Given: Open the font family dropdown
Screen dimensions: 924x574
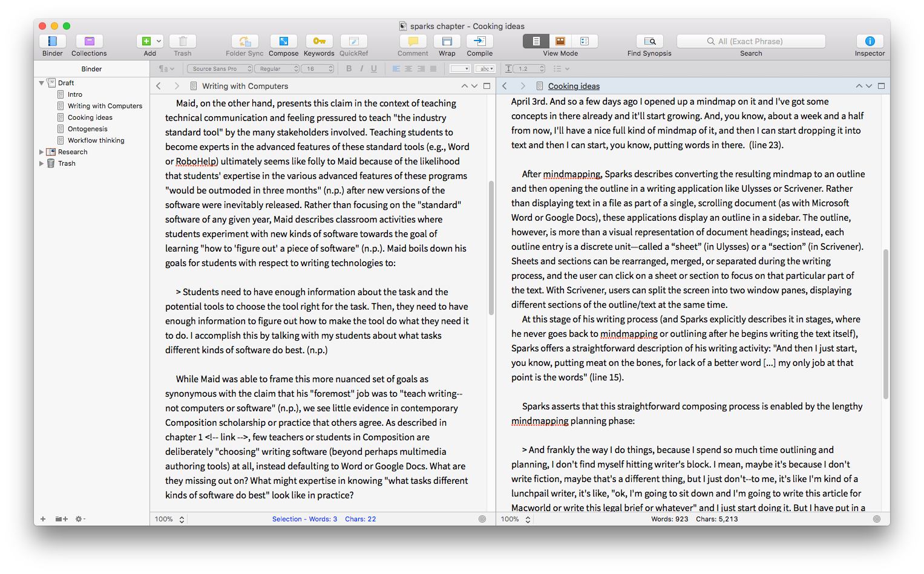Looking at the screenshot, I should coord(219,68).
